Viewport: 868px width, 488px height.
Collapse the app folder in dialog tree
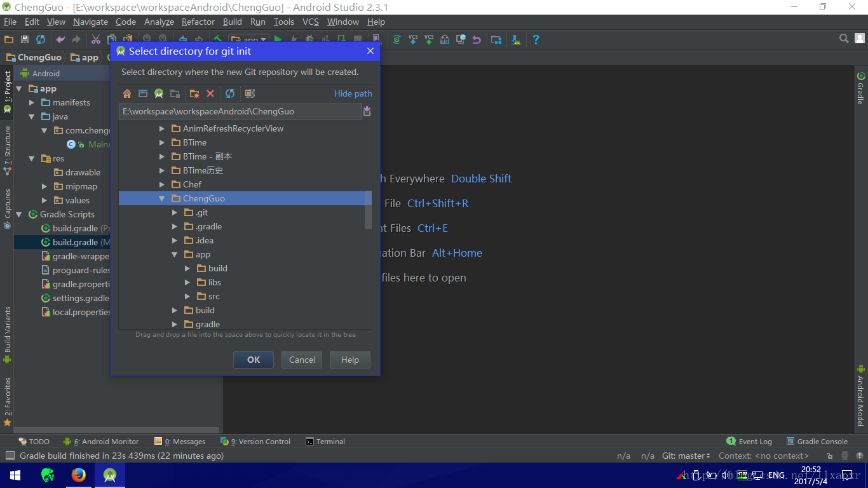coord(175,254)
